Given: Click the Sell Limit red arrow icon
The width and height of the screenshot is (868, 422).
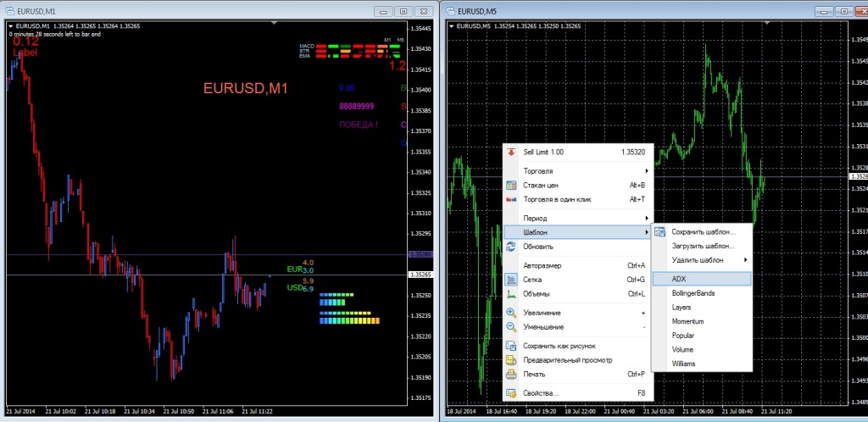Looking at the screenshot, I should coord(511,152).
